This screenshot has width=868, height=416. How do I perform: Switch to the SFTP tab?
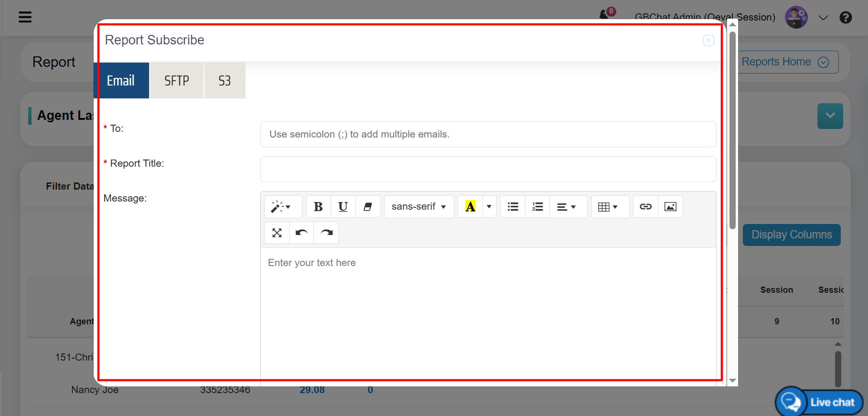[177, 81]
